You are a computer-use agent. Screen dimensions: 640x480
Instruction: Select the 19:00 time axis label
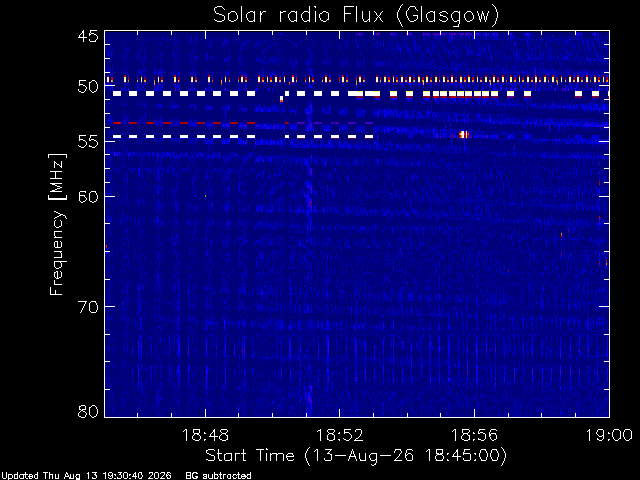click(609, 435)
